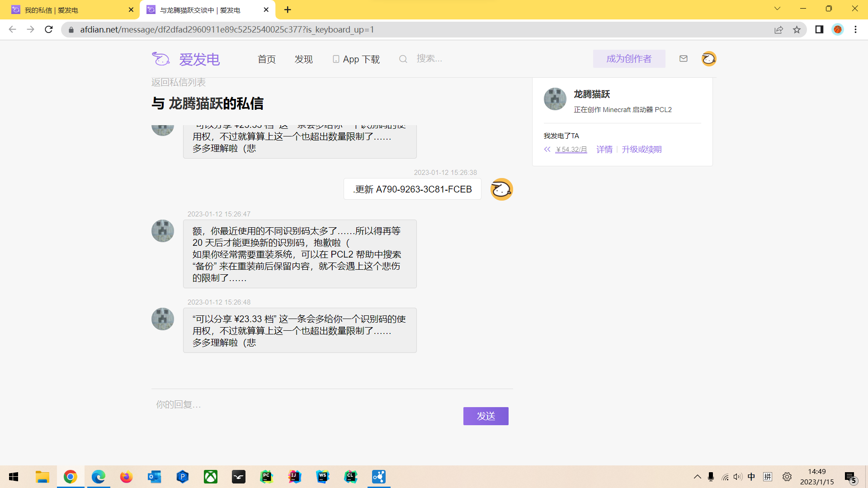Toggle input language via the 中 indicator
Image resolution: width=868 pixels, height=488 pixels.
pos(751,477)
